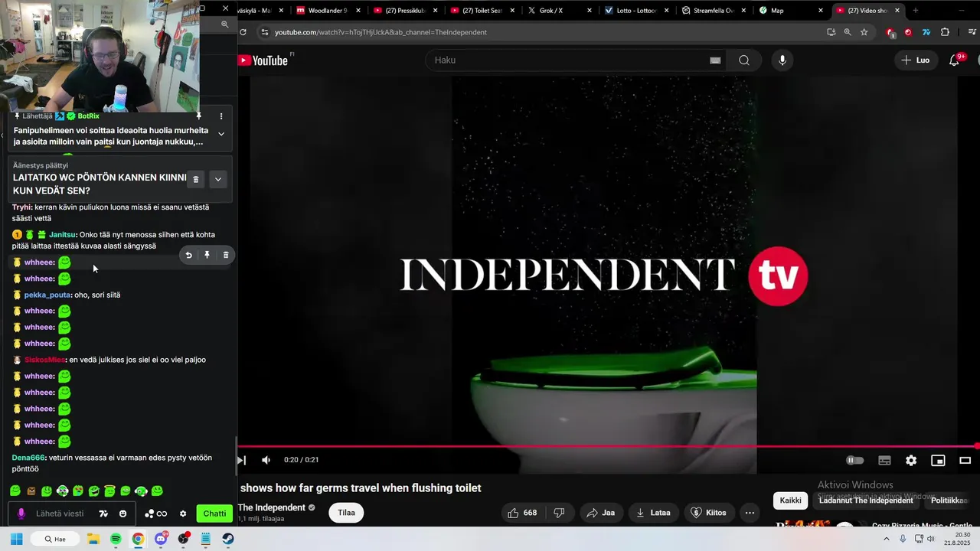Unpin the BotRix pinned message

[x=198, y=116]
